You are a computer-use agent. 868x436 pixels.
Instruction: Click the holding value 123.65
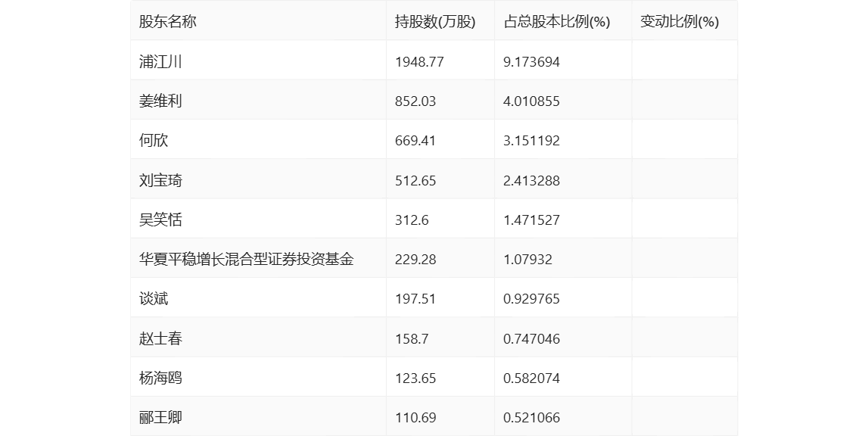pos(415,378)
